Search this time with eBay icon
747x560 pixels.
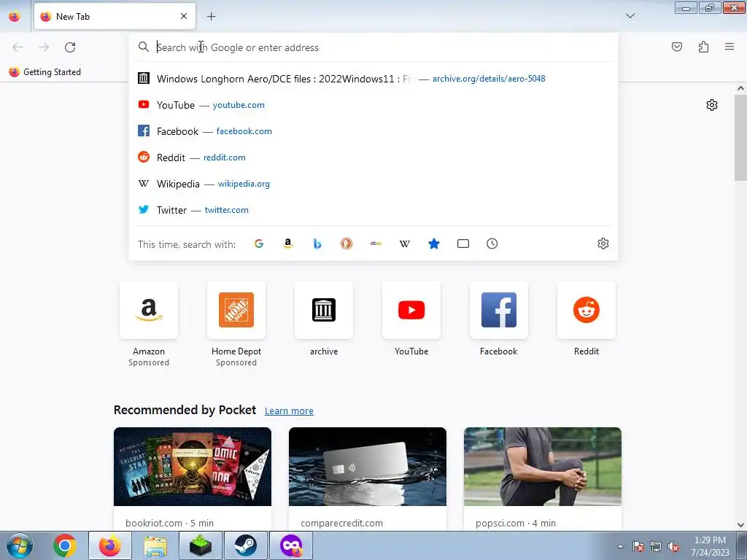(376, 244)
